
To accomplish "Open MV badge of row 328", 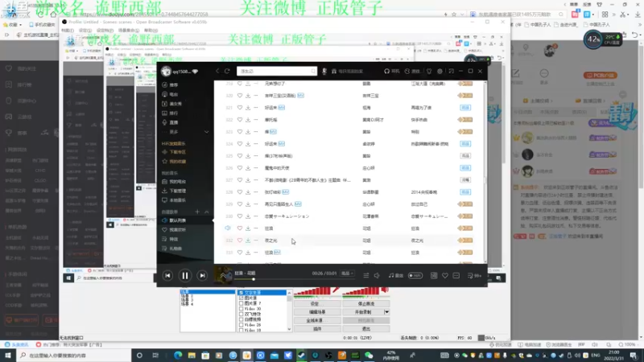I will (x=286, y=192).
